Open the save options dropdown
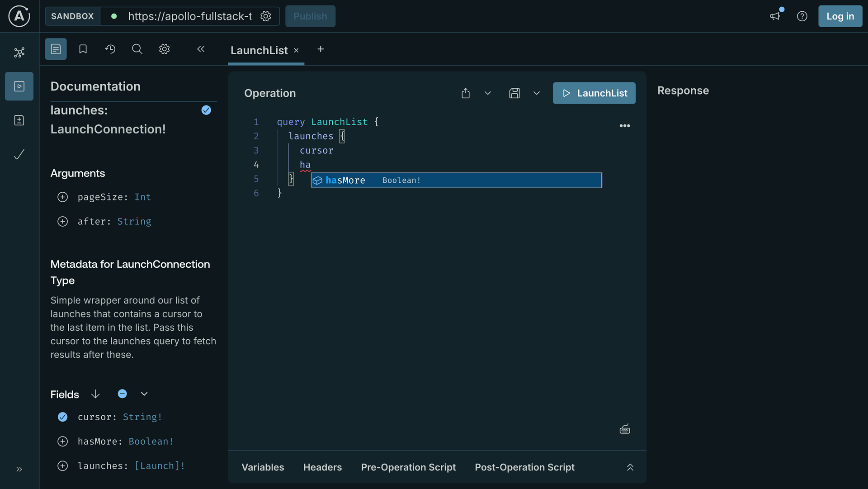This screenshot has height=489, width=868. (537, 93)
